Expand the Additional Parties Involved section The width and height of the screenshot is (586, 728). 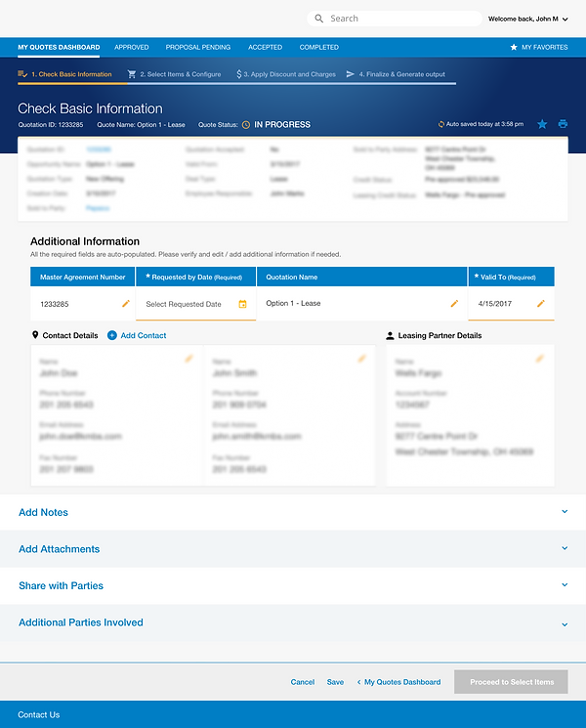tap(293, 622)
